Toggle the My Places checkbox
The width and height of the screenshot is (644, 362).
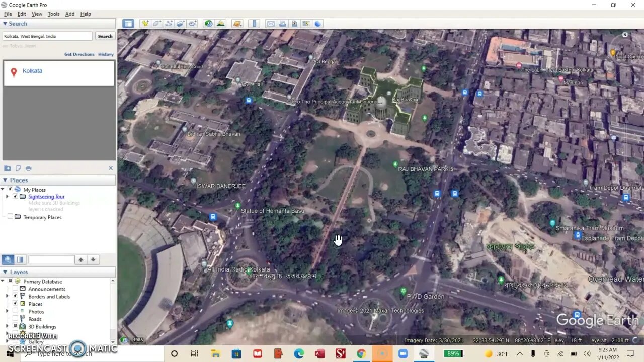[x=10, y=189]
